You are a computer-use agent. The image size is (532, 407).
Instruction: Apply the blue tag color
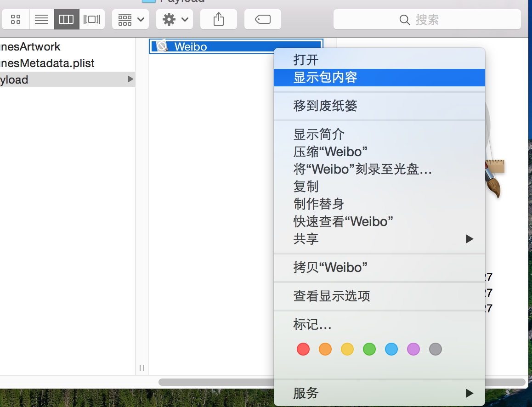(x=391, y=349)
